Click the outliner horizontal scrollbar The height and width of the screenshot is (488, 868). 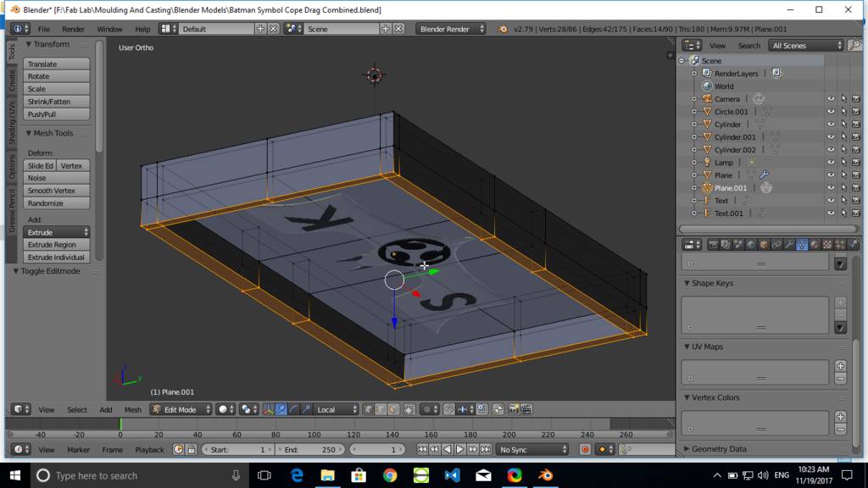point(768,229)
